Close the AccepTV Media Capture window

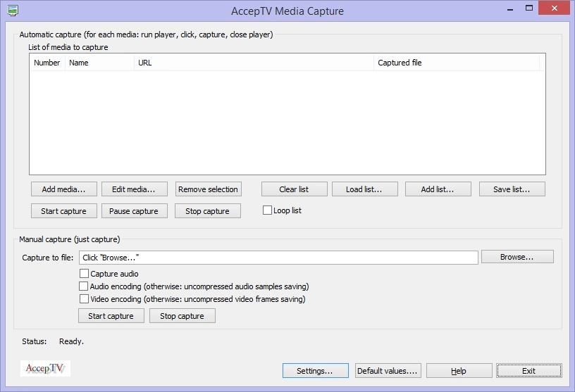tap(554, 8)
